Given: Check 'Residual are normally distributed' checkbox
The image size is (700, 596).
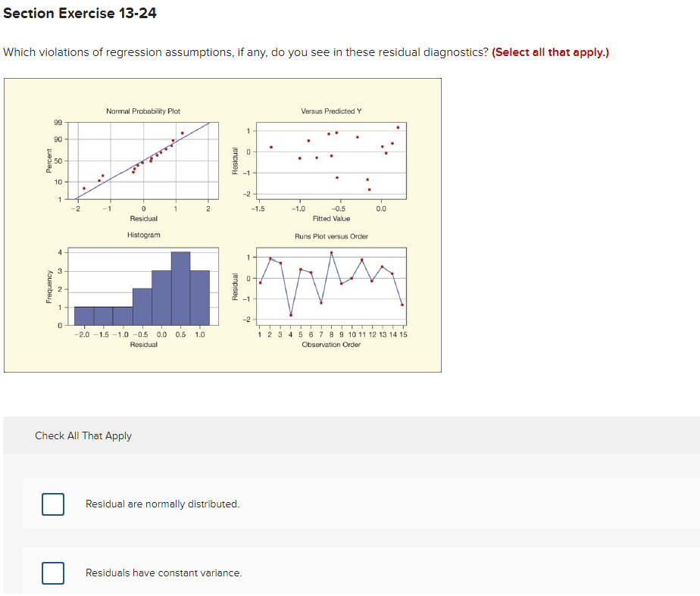Looking at the screenshot, I should tap(53, 504).
